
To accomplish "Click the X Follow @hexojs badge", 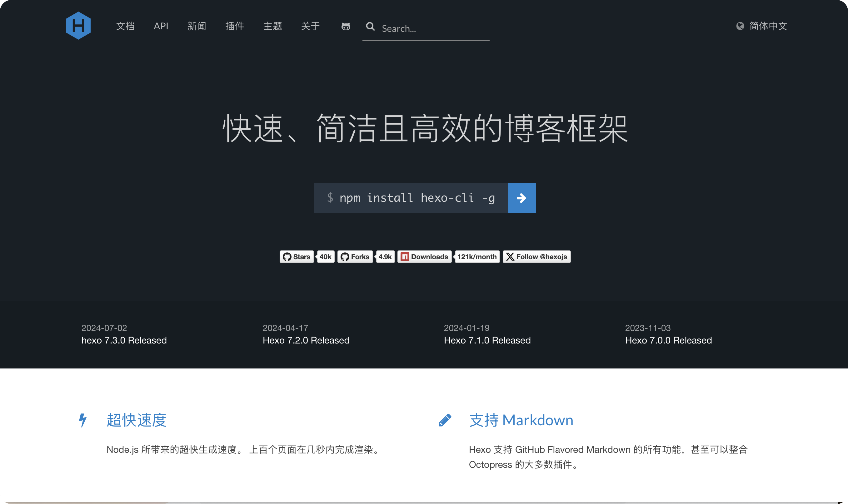I will [x=536, y=257].
